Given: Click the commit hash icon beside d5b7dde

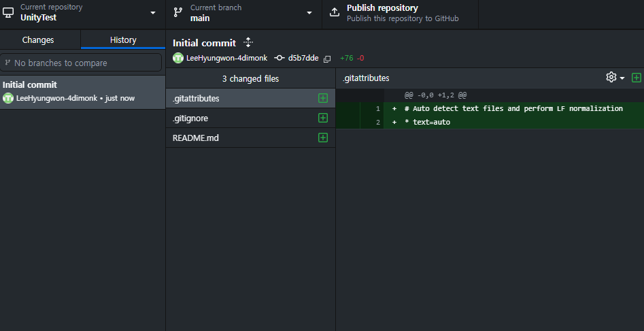Looking at the screenshot, I should [x=279, y=58].
